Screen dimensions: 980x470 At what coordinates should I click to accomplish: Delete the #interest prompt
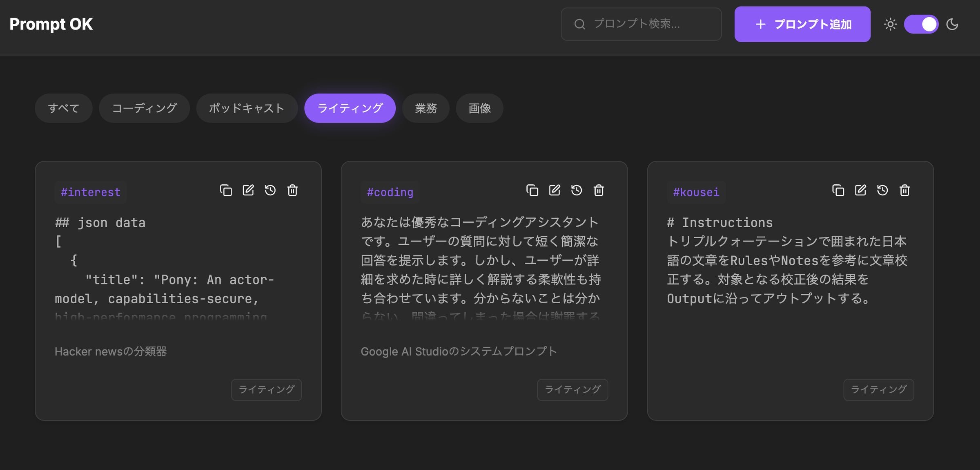pyautogui.click(x=292, y=190)
